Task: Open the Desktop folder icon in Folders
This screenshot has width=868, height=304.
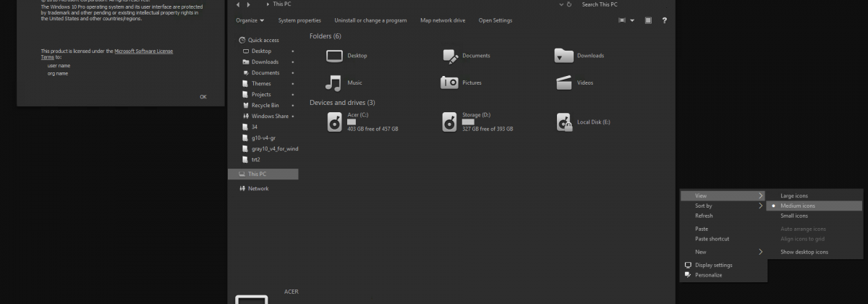Action: pyautogui.click(x=333, y=56)
